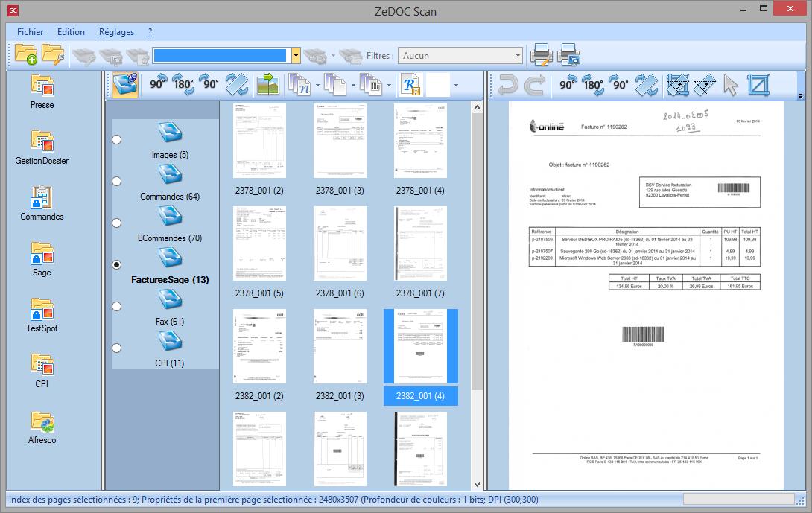Viewport: 812px width, 513px height.
Task: Click the stacked pages icon in the middle toolbar
Action: 335,85
